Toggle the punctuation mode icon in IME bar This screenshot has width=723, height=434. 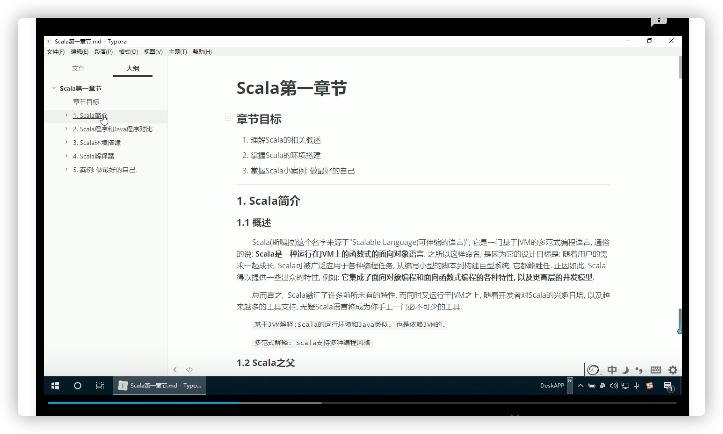(x=639, y=370)
